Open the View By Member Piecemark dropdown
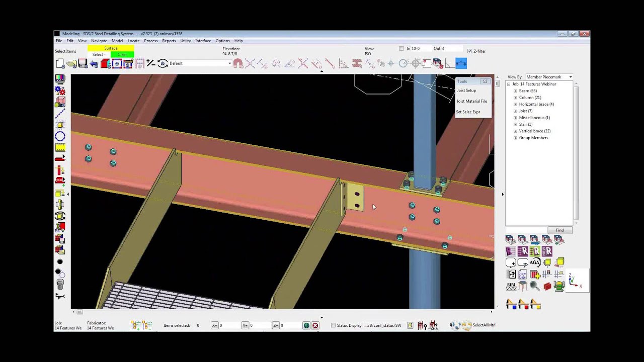This screenshot has height=362, width=644. click(x=549, y=77)
